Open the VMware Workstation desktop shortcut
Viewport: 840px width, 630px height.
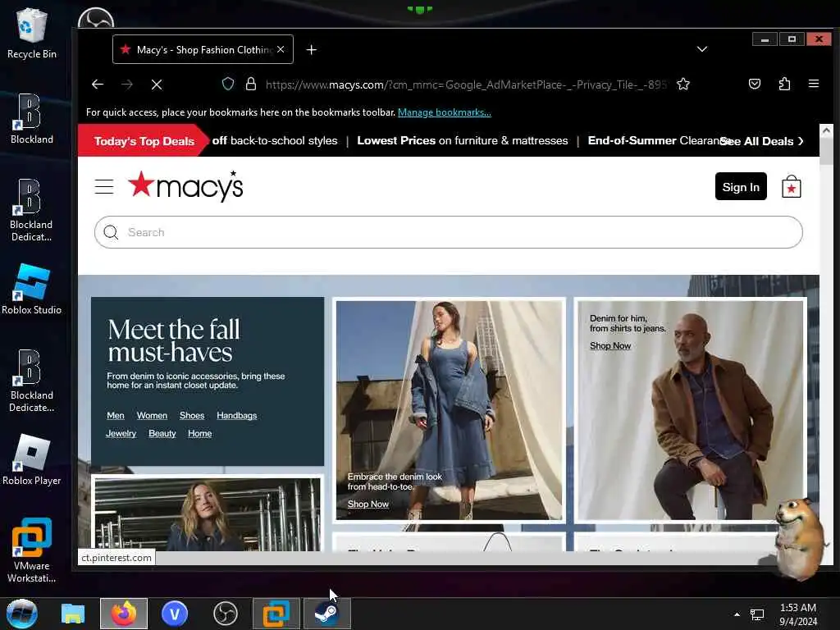(x=32, y=550)
